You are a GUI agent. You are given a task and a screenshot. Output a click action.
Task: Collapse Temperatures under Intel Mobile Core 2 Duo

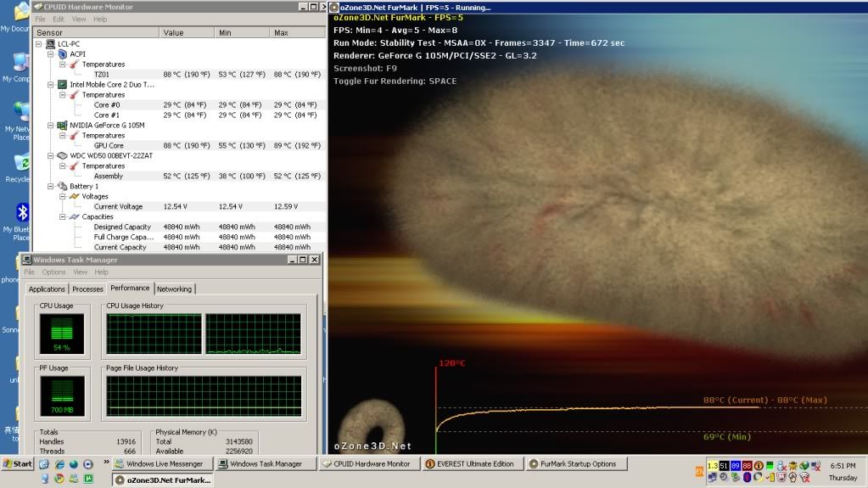(63, 95)
